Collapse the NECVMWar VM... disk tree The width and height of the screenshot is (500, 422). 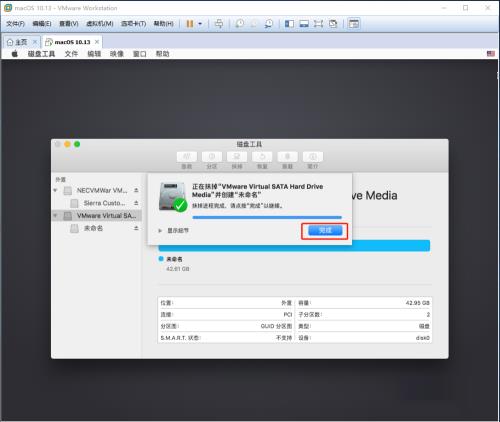(x=55, y=190)
